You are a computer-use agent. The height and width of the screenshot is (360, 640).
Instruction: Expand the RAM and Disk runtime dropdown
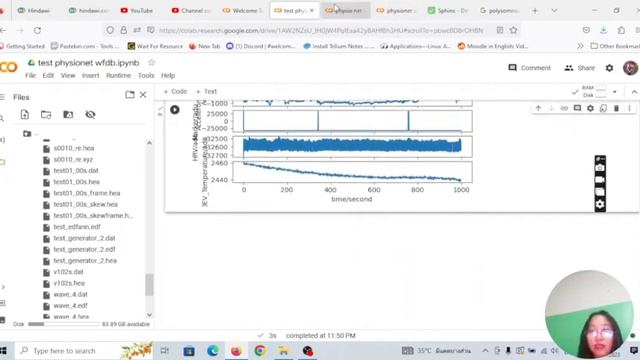coord(615,92)
